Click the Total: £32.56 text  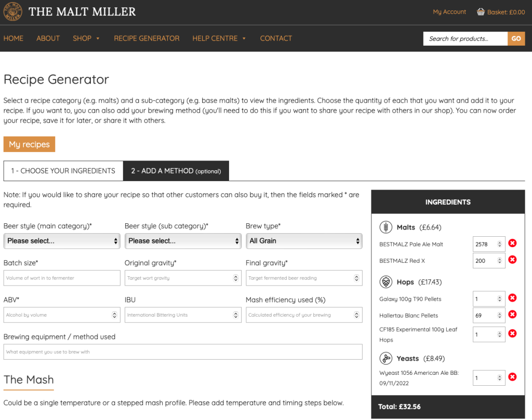(x=400, y=407)
